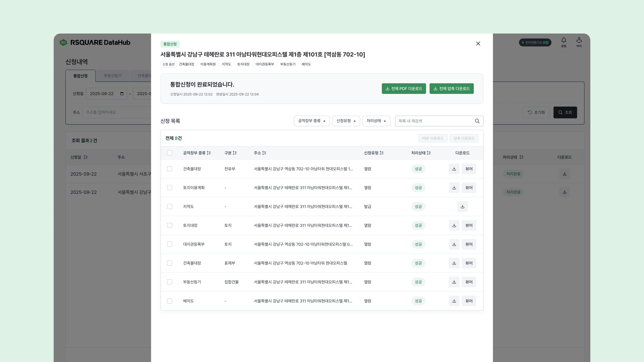Select the 토지대장 row checkbox
This screenshot has height=362, width=644.
(170, 225)
